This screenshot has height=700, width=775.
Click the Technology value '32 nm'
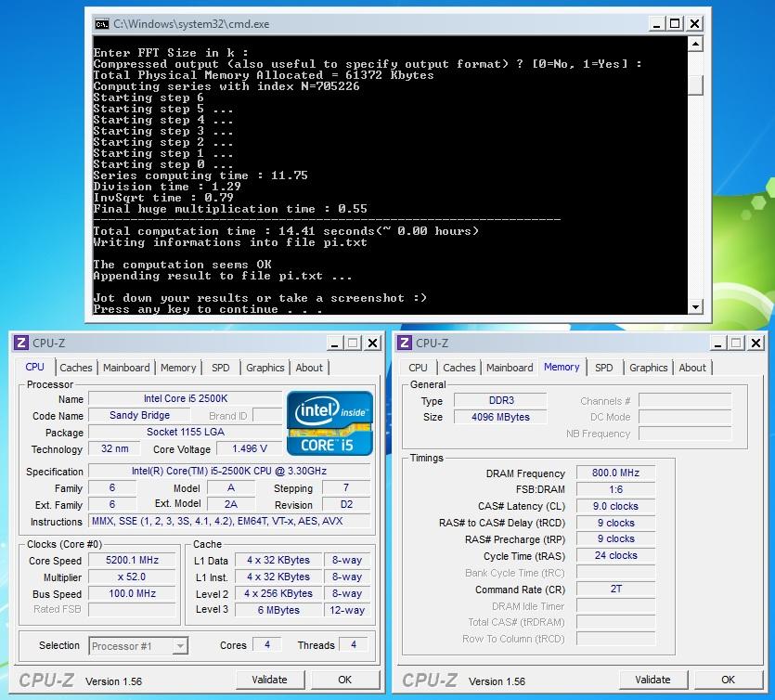tap(114, 448)
